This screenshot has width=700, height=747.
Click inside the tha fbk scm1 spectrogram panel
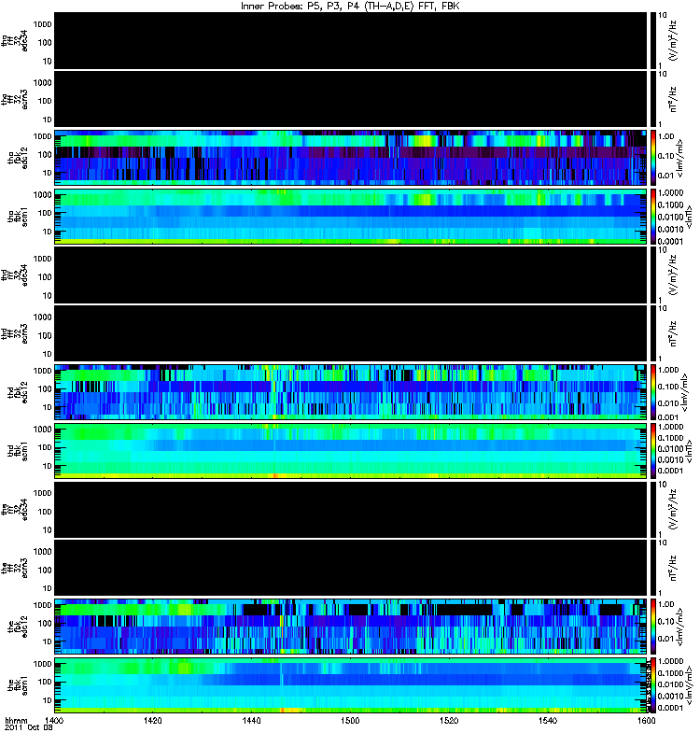pos(351,218)
